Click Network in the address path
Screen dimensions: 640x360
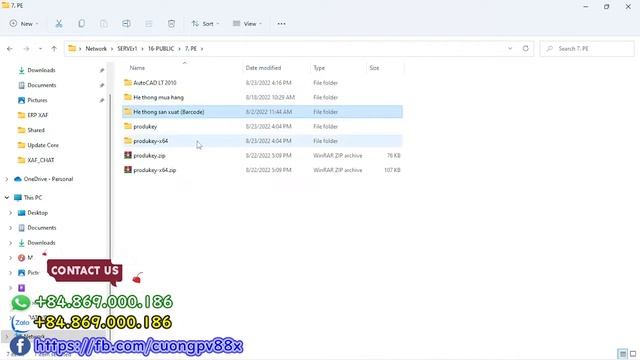pos(96,49)
